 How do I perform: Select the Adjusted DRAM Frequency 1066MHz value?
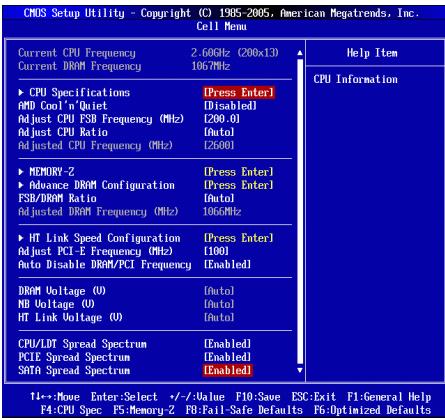(222, 212)
